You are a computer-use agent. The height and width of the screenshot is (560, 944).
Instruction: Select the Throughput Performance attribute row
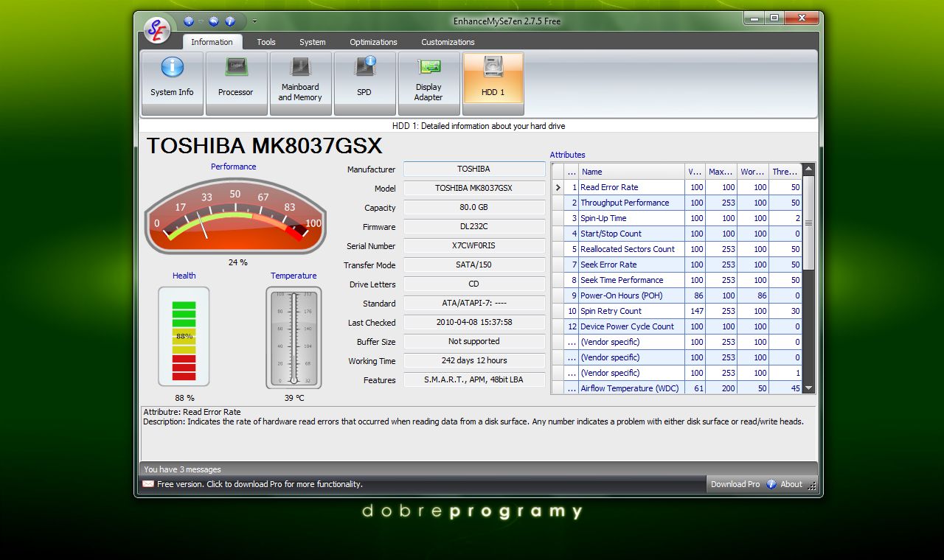tap(676, 203)
